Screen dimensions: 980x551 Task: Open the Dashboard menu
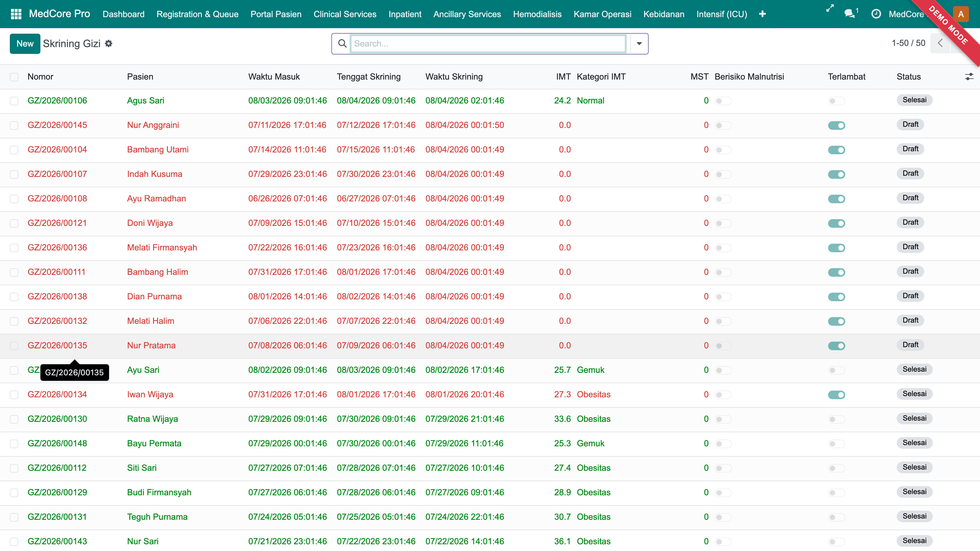coord(124,14)
